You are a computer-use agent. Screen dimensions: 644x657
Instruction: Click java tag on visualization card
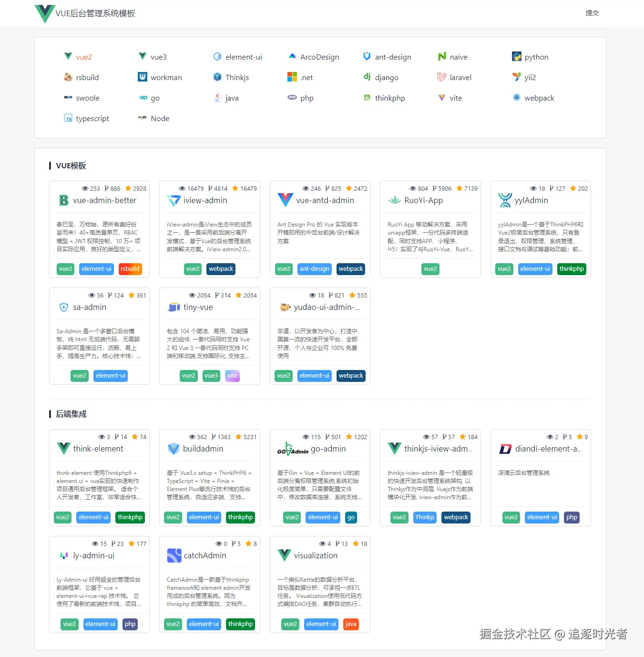point(351,624)
